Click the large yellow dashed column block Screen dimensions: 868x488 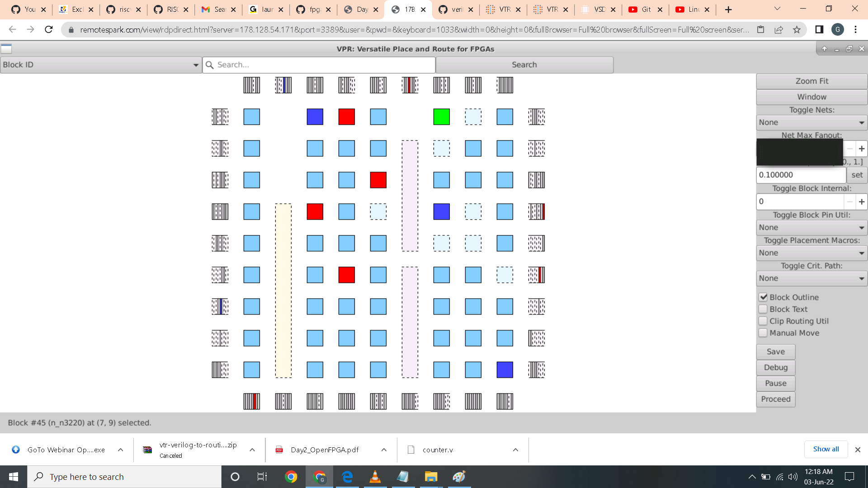click(x=283, y=291)
